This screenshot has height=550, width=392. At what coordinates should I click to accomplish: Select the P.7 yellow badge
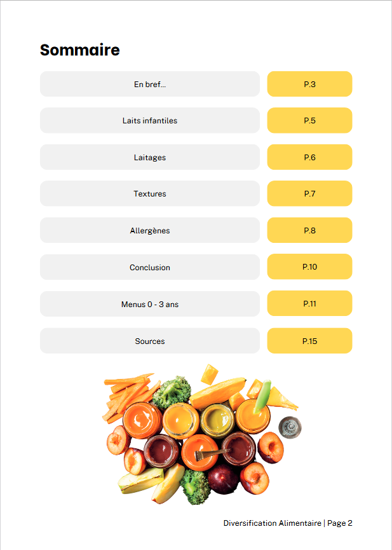pos(309,194)
